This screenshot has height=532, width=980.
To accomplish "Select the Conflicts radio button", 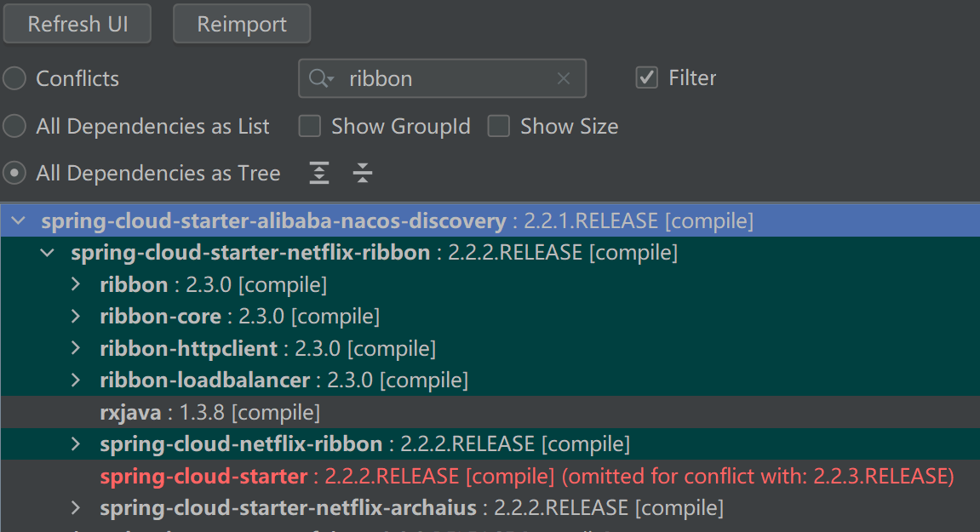I will 14,78.
